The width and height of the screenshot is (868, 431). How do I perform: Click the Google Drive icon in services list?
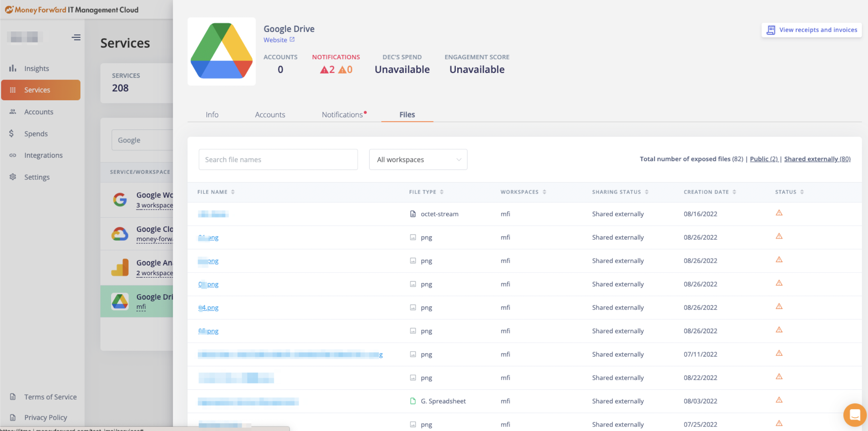pyautogui.click(x=120, y=301)
